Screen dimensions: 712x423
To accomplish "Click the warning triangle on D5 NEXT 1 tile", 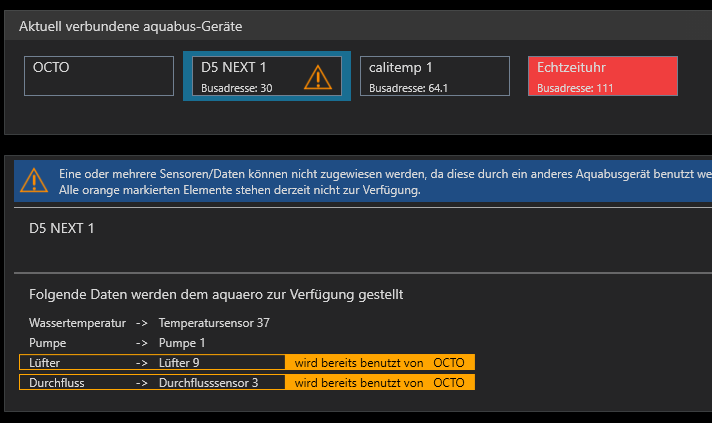I will (x=318, y=77).
